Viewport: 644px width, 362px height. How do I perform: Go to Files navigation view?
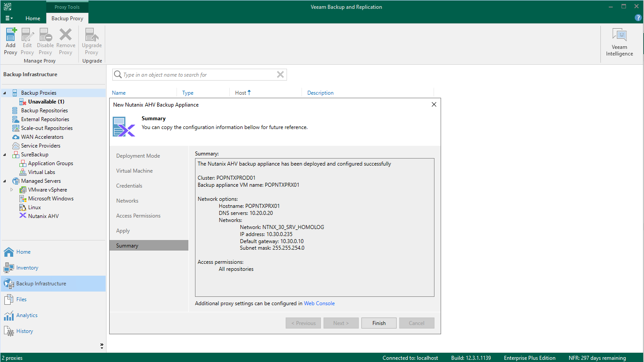coord(53,299)
